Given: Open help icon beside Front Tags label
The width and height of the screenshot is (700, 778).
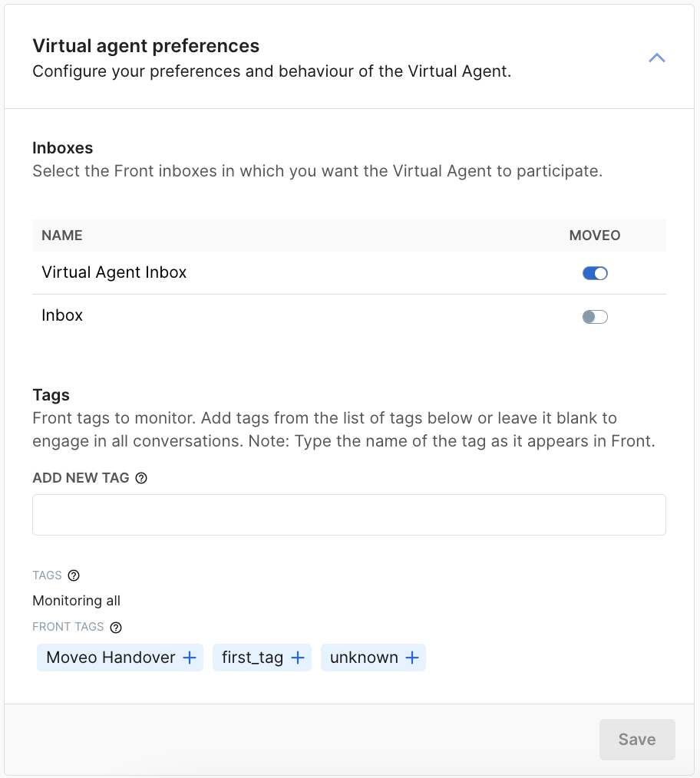Looking at the screenshot, I should pos(116,628).
